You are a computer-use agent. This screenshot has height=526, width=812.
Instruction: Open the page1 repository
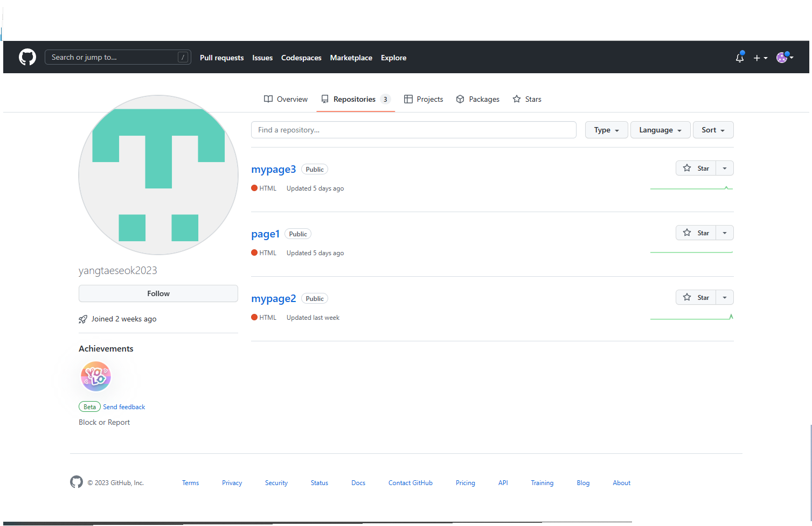265,234
